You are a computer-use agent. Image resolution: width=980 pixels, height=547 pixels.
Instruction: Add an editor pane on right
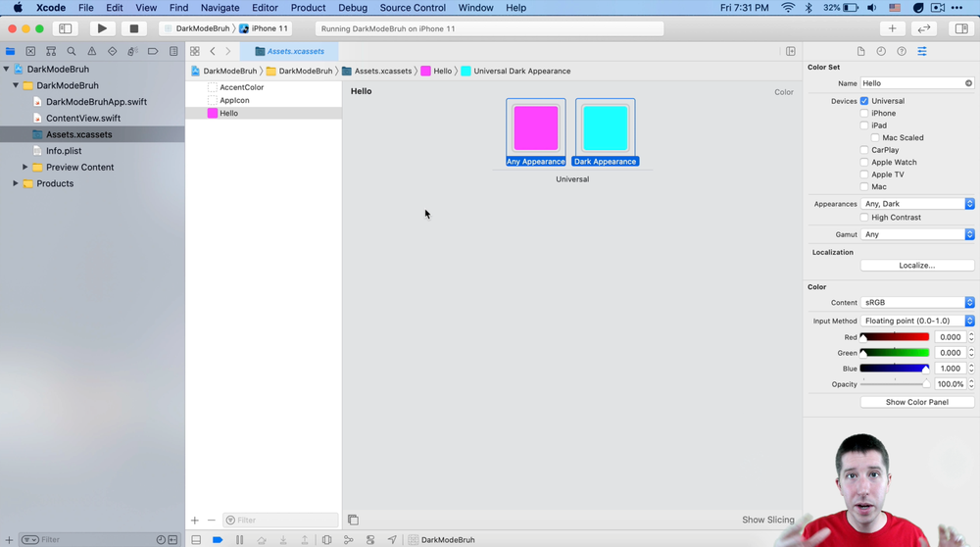791,51
